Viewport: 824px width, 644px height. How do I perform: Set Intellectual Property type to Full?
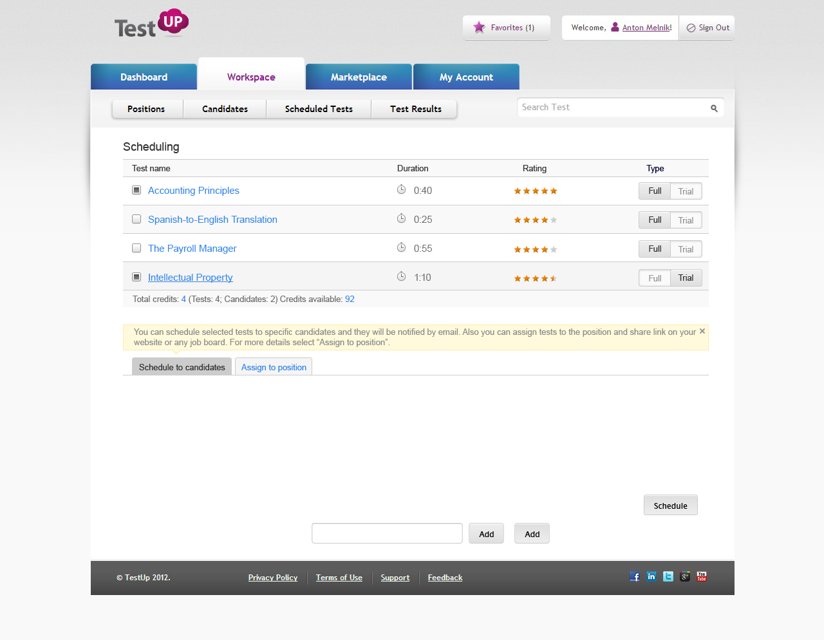655,278
